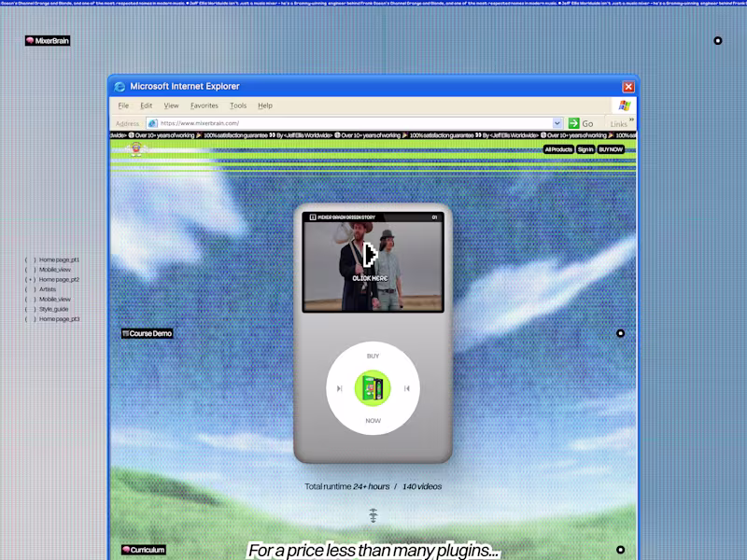The height and width of the screenshot is (560, 747).
Task: Play the Mixer Brain Origin Story video
Action: click(x=370, y=254)
